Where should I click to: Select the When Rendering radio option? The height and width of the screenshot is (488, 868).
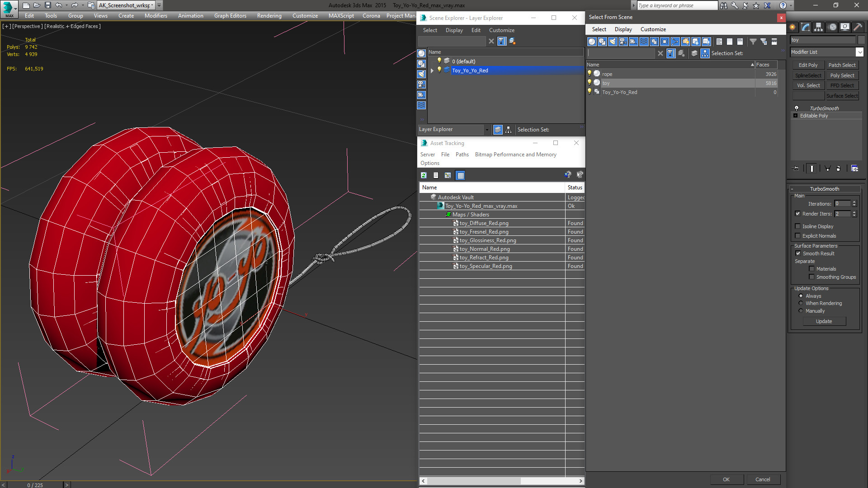tap(801, 303)
